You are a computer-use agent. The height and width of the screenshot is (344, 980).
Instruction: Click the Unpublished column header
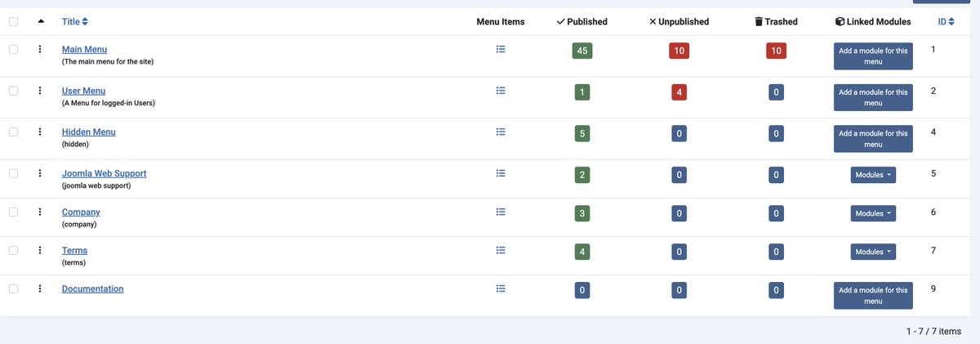click(x=679, y=22)
